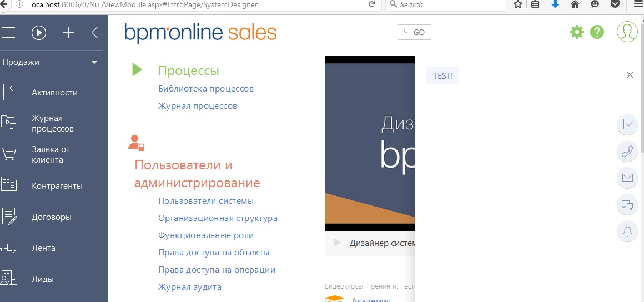Click the command line input field
Screen dimensions: 644x302
(x=404, y=32)
